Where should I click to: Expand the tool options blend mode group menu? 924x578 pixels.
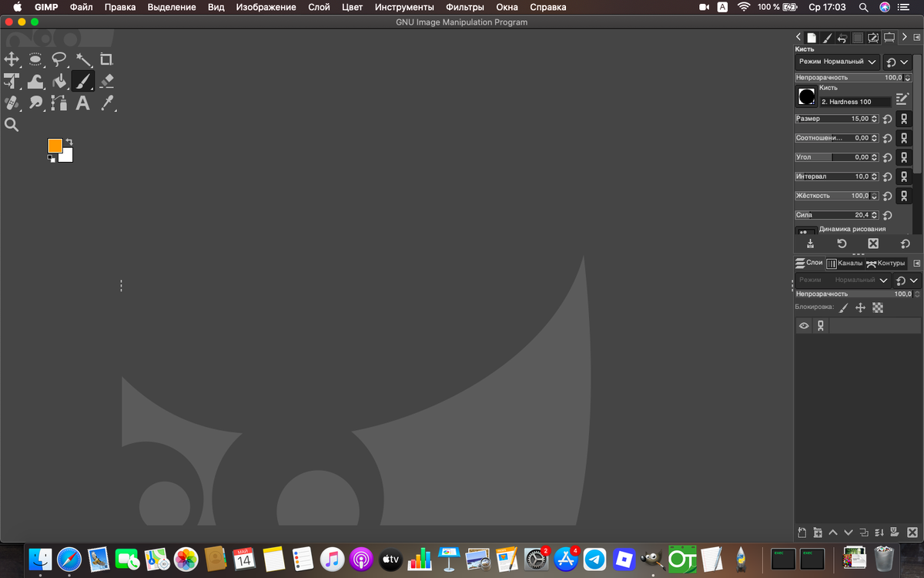point(898,62)
